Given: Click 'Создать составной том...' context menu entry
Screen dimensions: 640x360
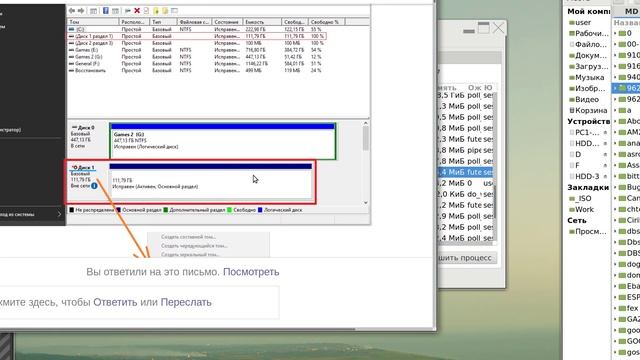Looking at the screenshot, I should click(x=189, y=237).
